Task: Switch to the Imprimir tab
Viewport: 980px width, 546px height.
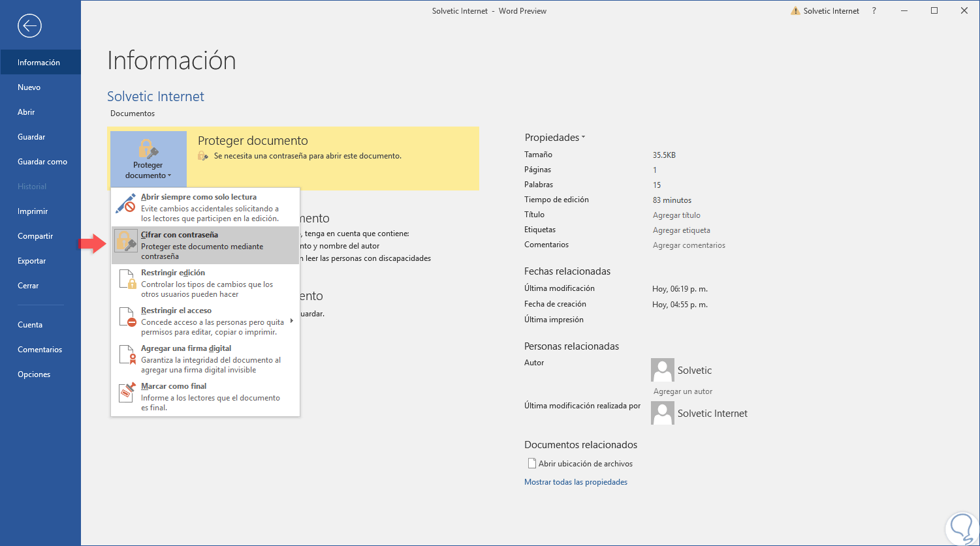Action: pyautogui.click(x=40, y=211)
